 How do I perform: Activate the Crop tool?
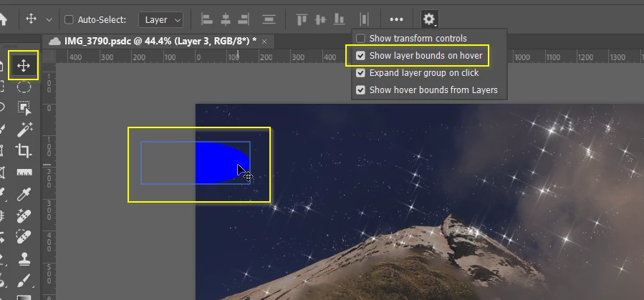pyautogui.click(x=24, y=151)
